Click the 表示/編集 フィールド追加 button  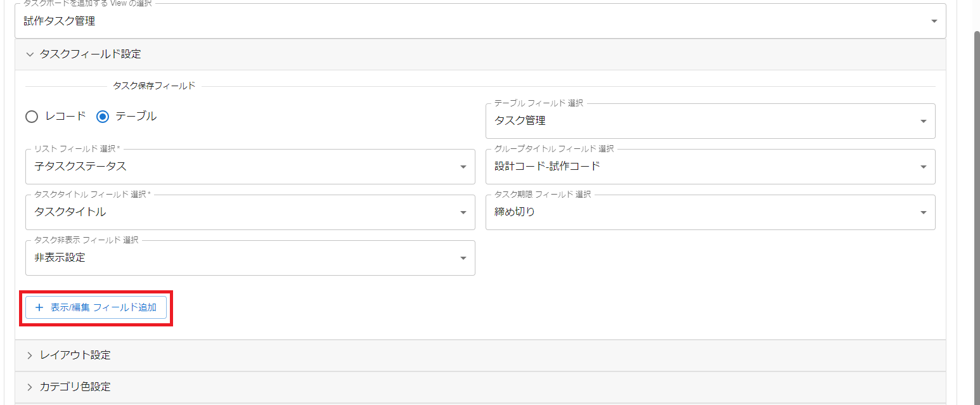(96, 308)
